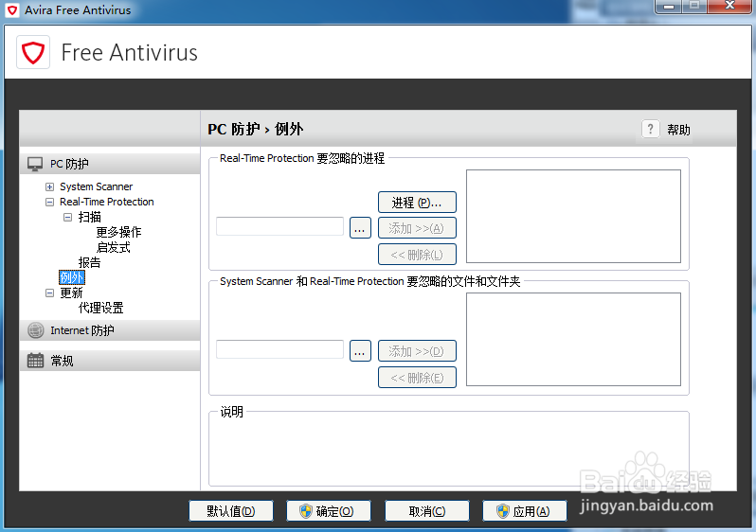Browse for process with the ... button
Screen dimensions: 756x532
(360, 228)
